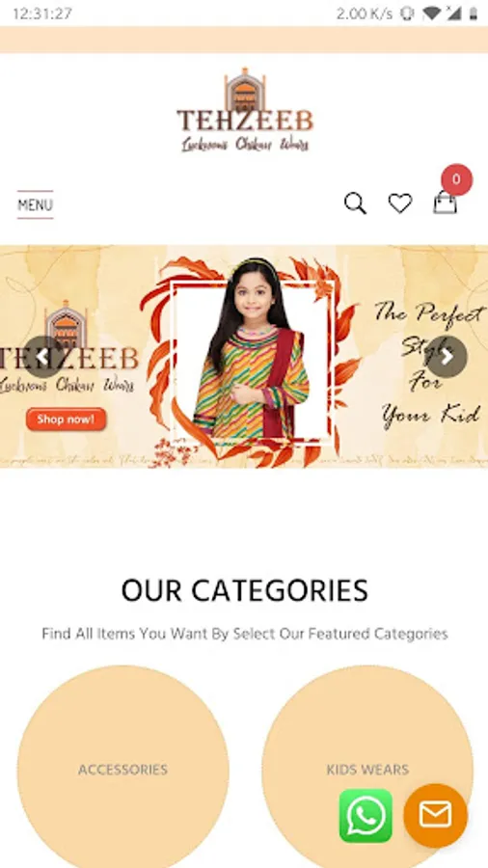
Task: Show previous banner slide with left arrow
Action: 42,357
